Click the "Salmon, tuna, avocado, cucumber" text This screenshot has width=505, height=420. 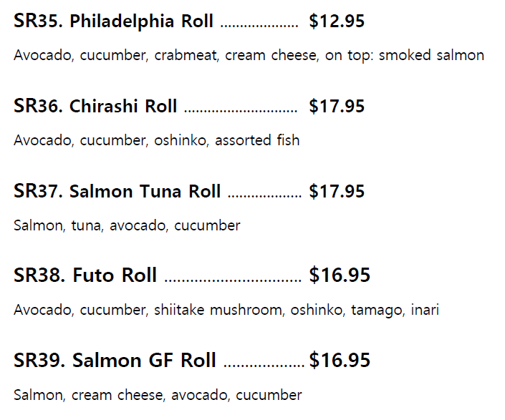point(127,225)
